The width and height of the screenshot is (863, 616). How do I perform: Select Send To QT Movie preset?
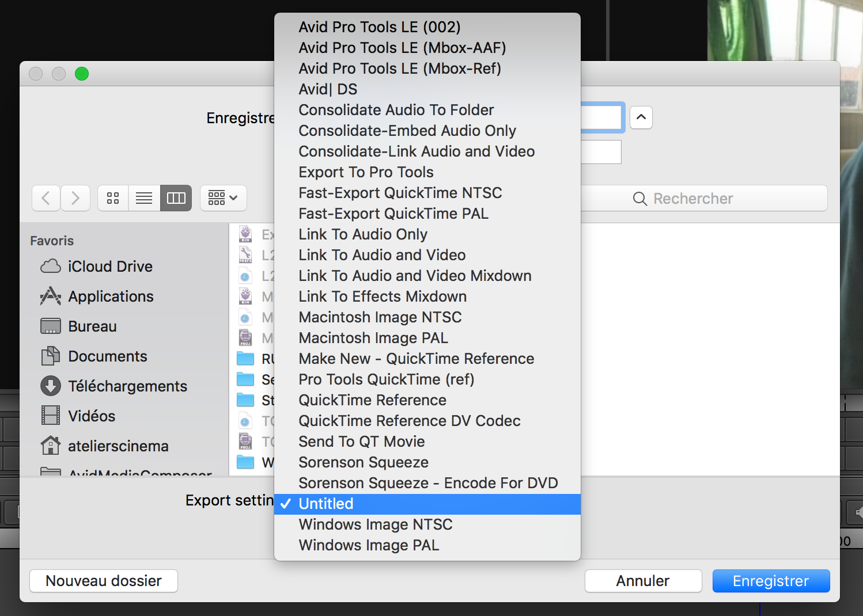click(x=362, y=442)
